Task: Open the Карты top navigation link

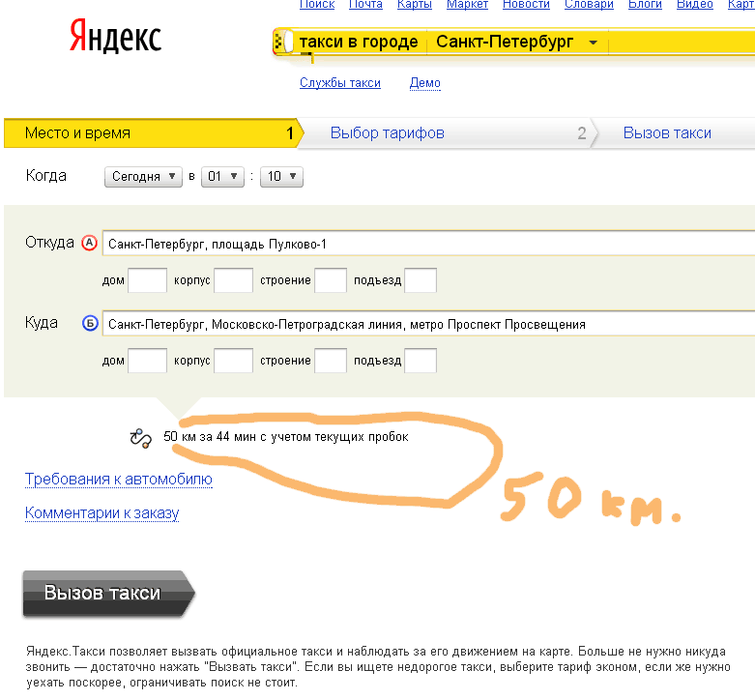Action: tap(415, 4)
